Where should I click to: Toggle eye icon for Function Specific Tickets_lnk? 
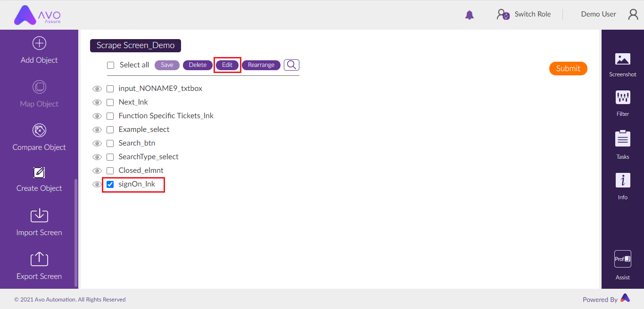97,116
